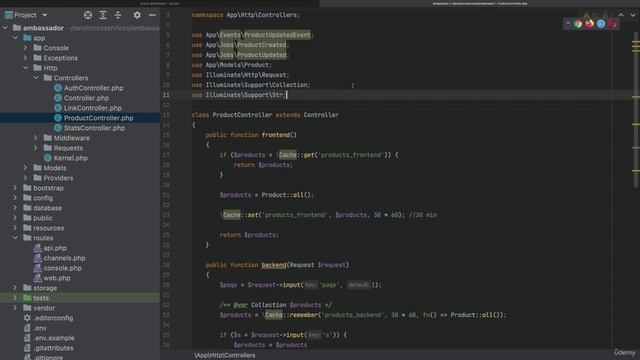Screen dimensions: 640x360
Task: Click line number 11 in gutter
Action: pyautogui.click(x=166, y=95)
